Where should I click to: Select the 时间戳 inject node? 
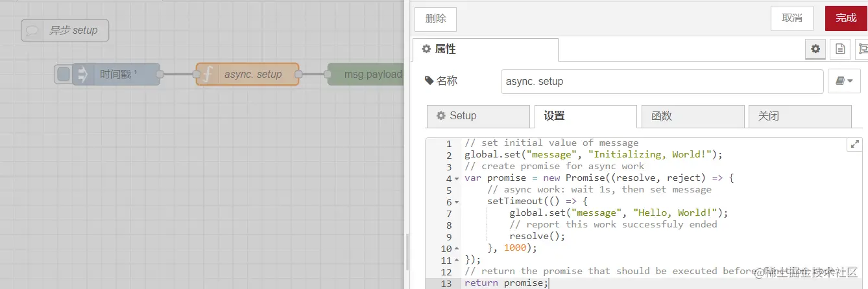[115, 75]
